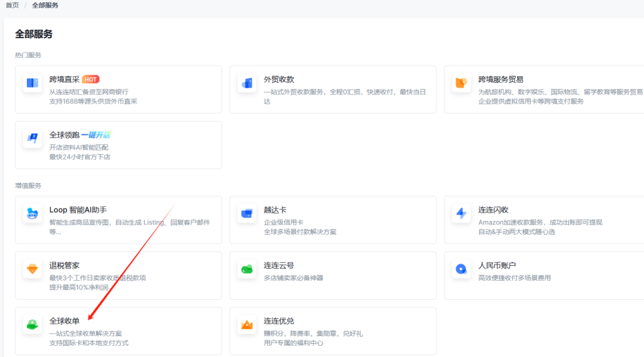Select 全部服务 in the breadcrumb

pyautogui.click(x=45, y=5)
